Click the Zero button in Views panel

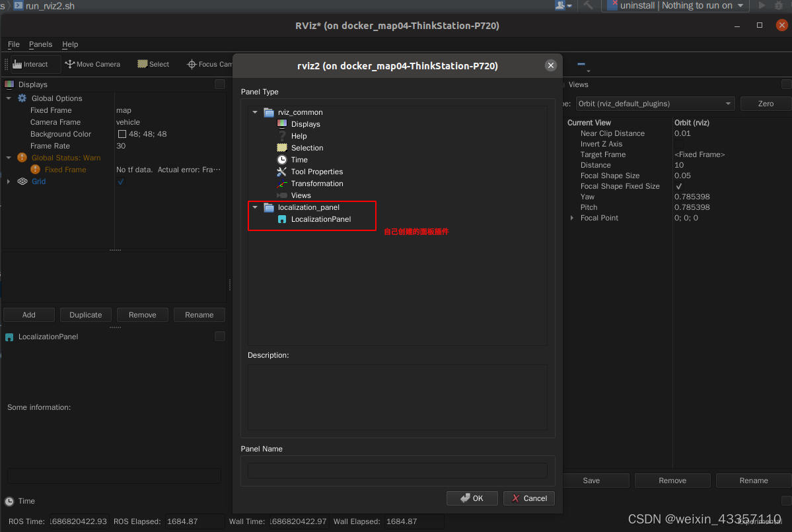click(x=765, y=104)
